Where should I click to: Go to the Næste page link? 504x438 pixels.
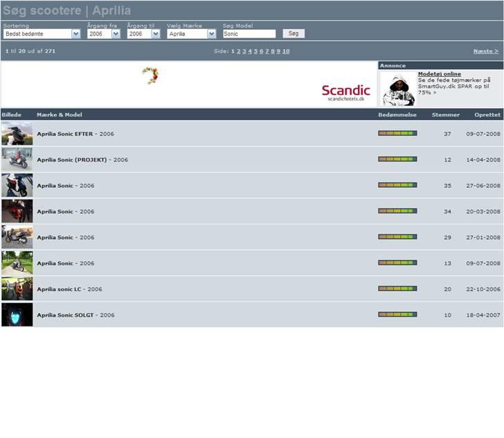(x=485, y=51)
